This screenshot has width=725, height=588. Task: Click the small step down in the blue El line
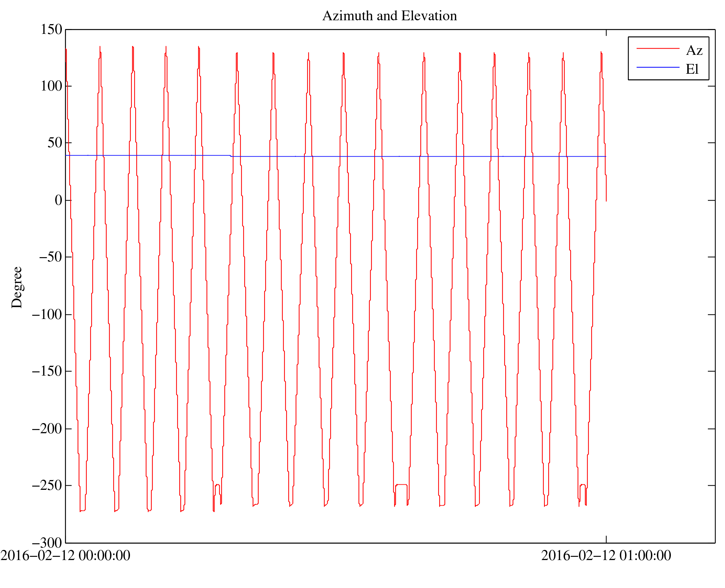[x=231, y=156]
